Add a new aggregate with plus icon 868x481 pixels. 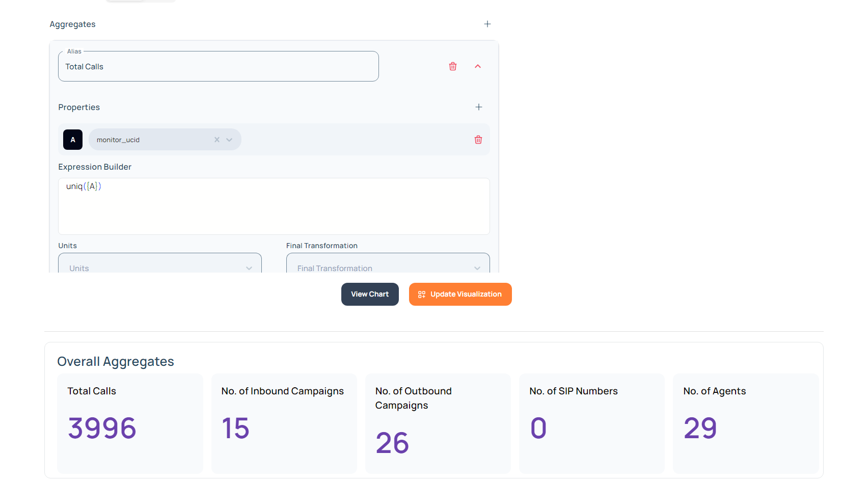[x=487, y=24]
